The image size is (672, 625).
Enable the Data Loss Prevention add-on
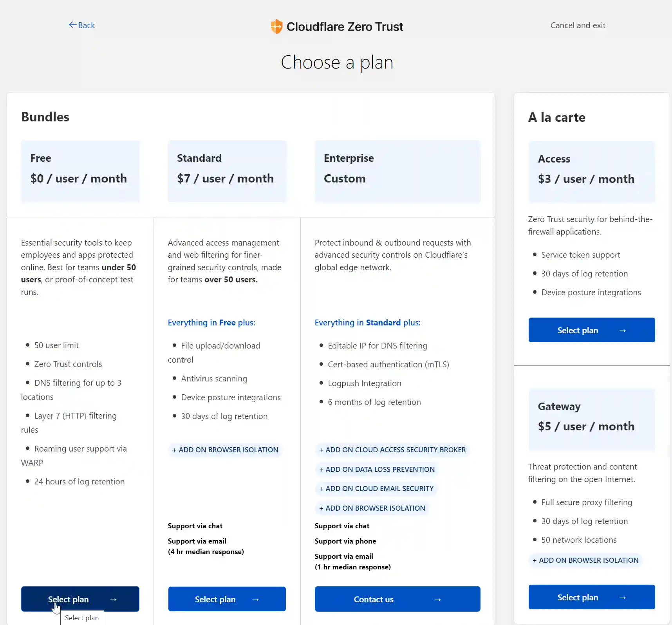(x=377, y=469)
